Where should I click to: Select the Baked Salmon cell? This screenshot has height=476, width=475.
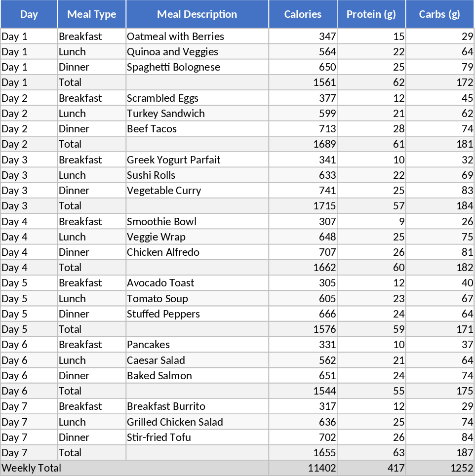[159, 376]
